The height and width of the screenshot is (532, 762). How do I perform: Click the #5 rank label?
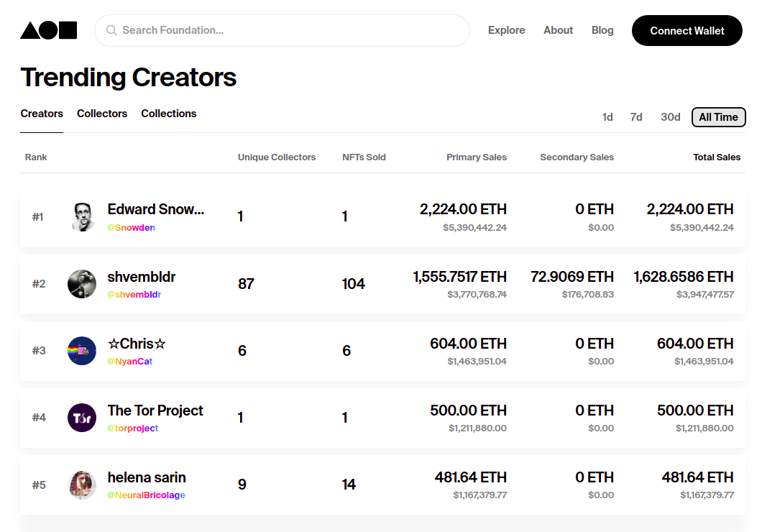coord(39,485)
